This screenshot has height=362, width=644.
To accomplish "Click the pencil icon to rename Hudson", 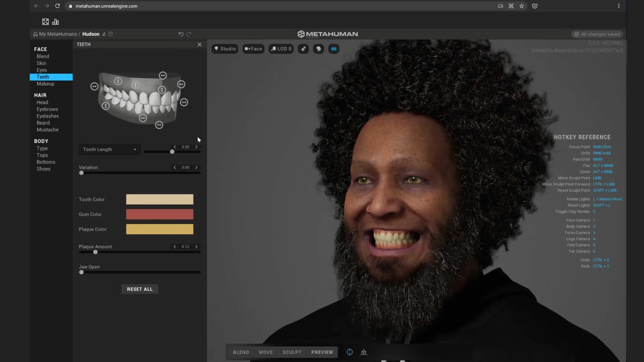I will tap(104, 34).
